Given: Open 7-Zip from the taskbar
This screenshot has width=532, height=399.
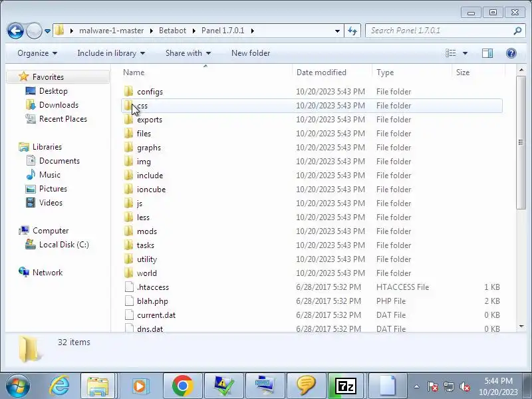Looking at the screenshot, I should click(x=345, y=386).
